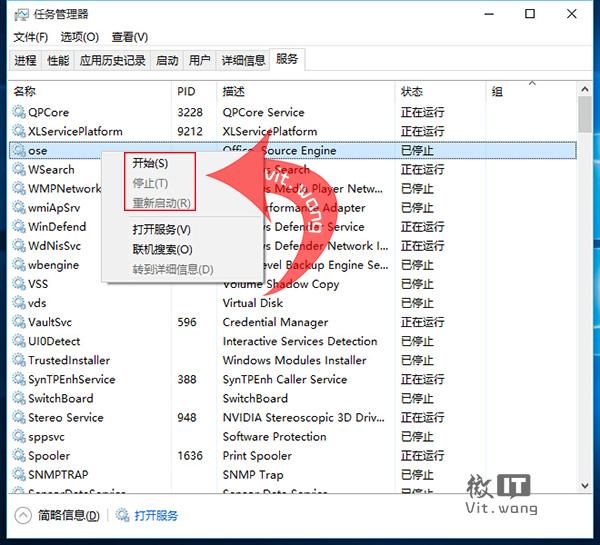Click the WMPNetwork service gear icon
The image size is (600, 545).
[19, 188]
